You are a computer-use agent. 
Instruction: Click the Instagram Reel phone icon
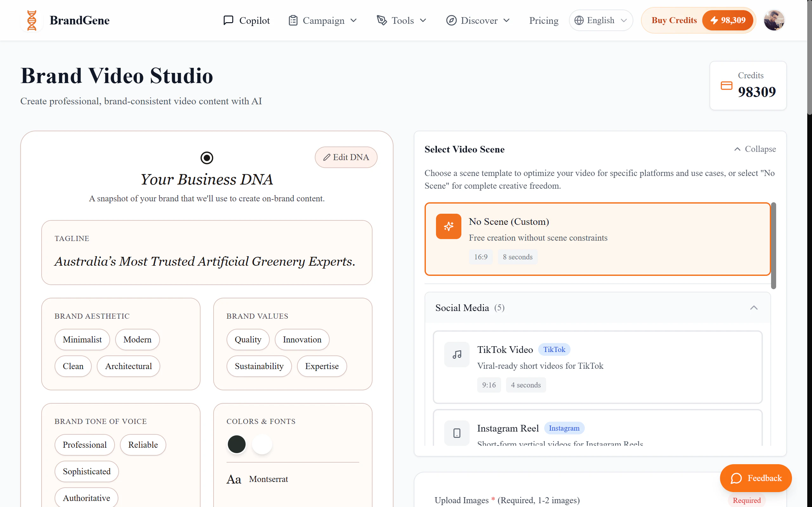click(x=456, y=433)
